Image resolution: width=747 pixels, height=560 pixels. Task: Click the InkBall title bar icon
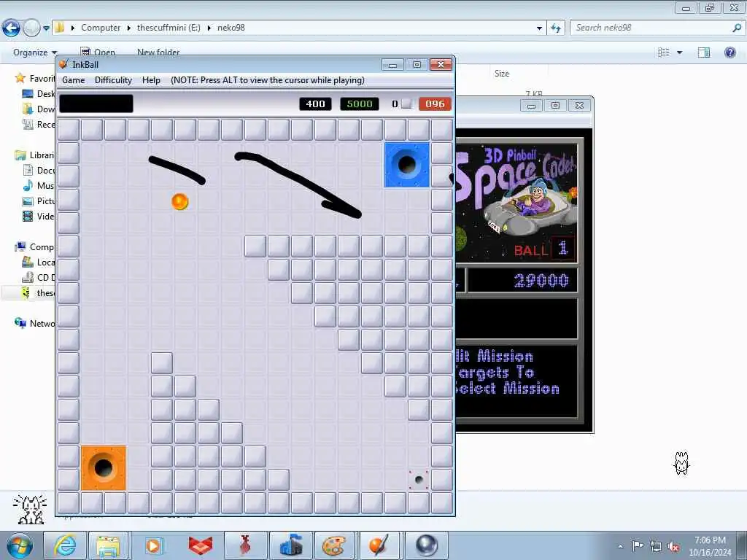(63, 64)
